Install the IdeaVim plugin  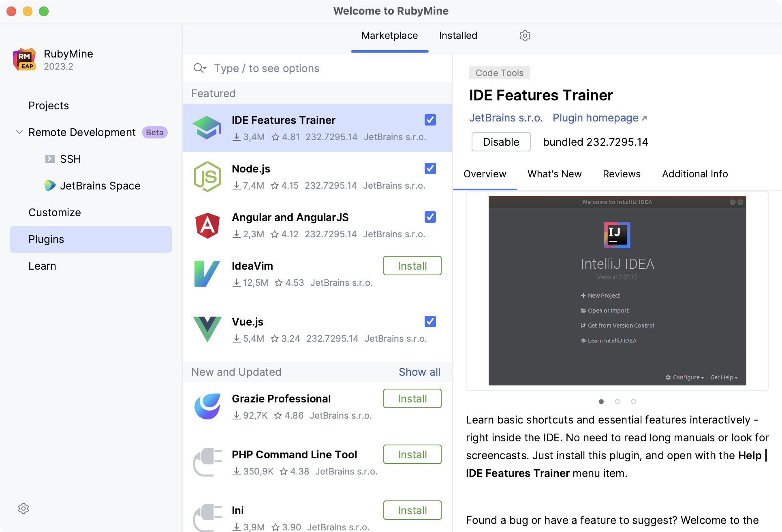(412, 266)
